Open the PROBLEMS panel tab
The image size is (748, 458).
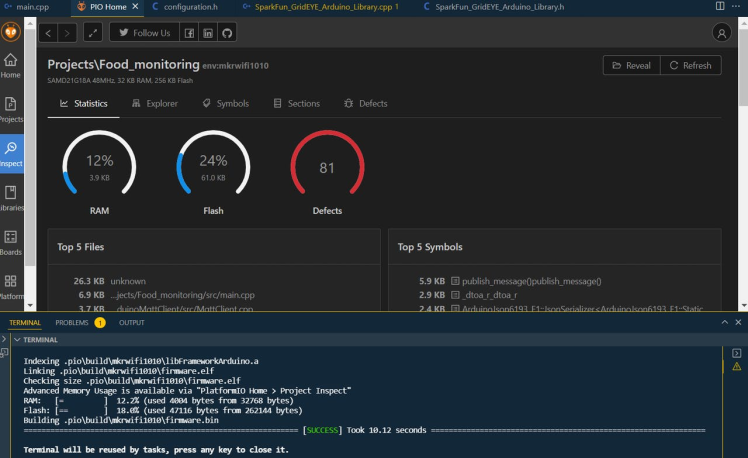click(72, 323)
